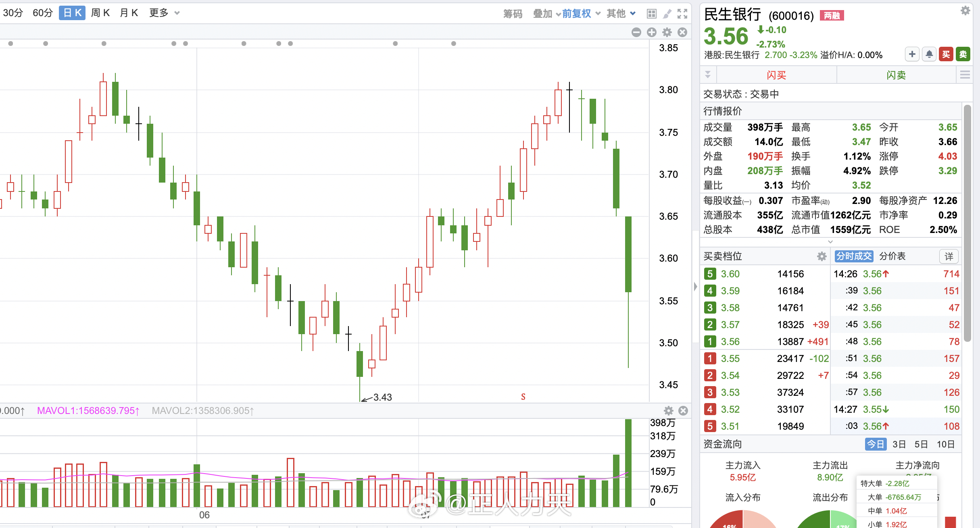Screen dimensions: 980x528
Task: Add stock to watchlist plus icon
Action: (912, 54)
